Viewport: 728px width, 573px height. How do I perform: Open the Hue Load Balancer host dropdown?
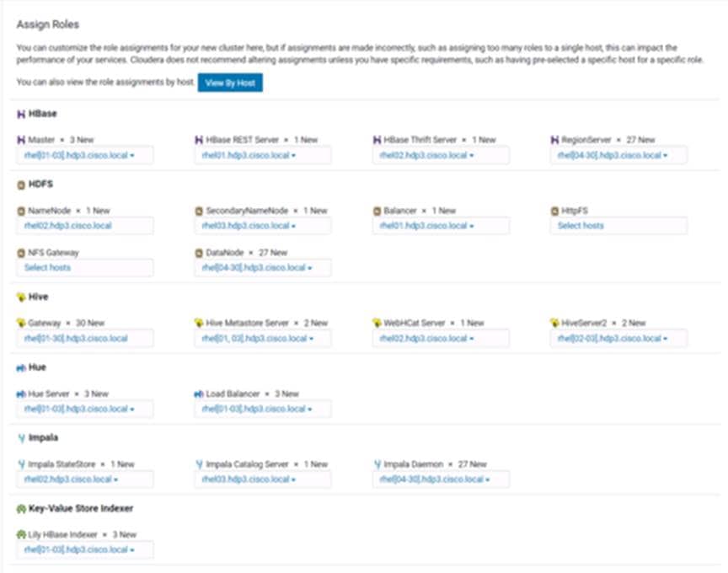click(263, 409)
